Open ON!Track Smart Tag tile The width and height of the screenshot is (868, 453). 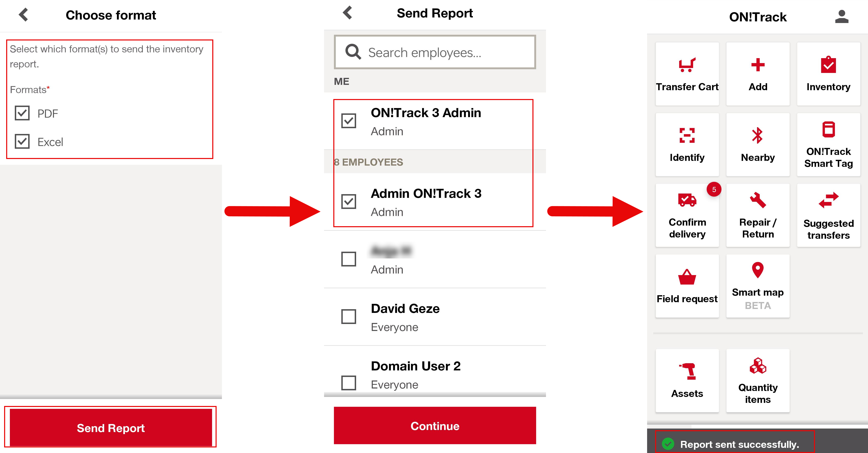click(828, 145)
